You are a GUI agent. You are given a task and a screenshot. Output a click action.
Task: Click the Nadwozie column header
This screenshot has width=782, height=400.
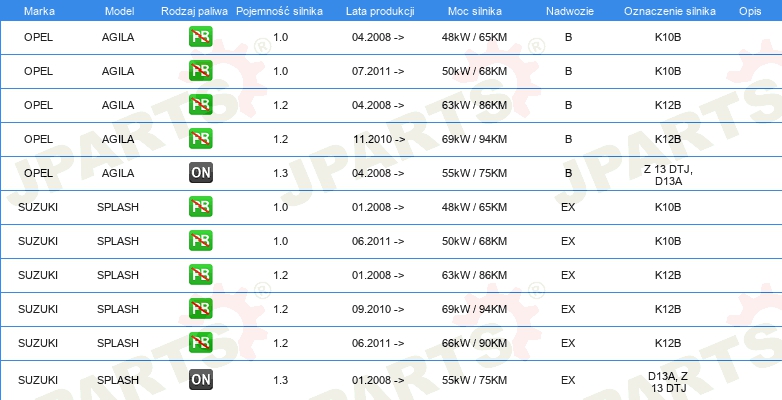coord(570,11)
